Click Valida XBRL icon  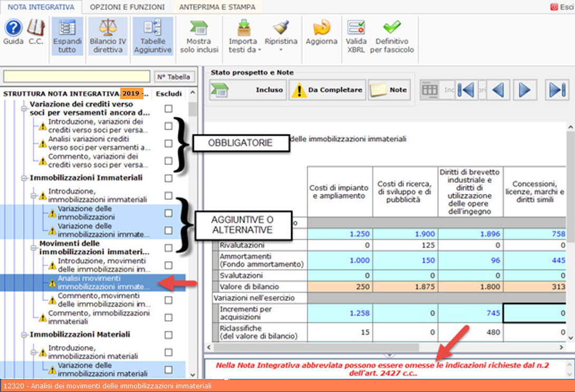(356, 27)
